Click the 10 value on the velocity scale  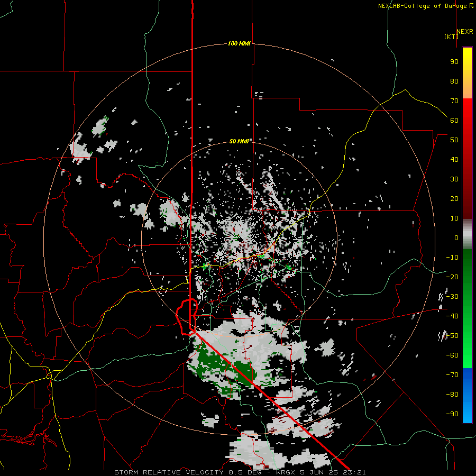tap(454, 218)
